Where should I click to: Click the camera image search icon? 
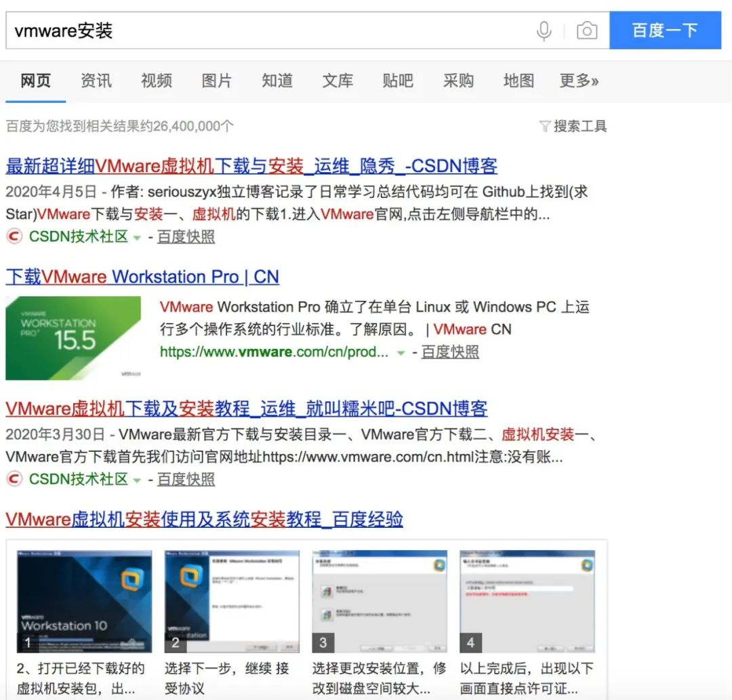(x=587, y=30)
